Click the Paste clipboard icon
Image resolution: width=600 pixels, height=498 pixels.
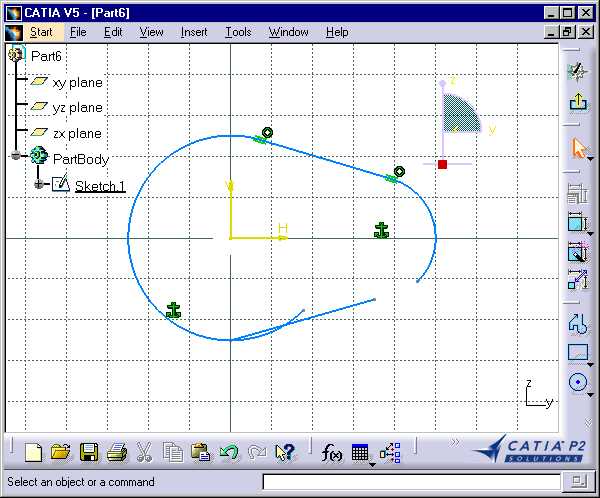[x=200, y=452]
